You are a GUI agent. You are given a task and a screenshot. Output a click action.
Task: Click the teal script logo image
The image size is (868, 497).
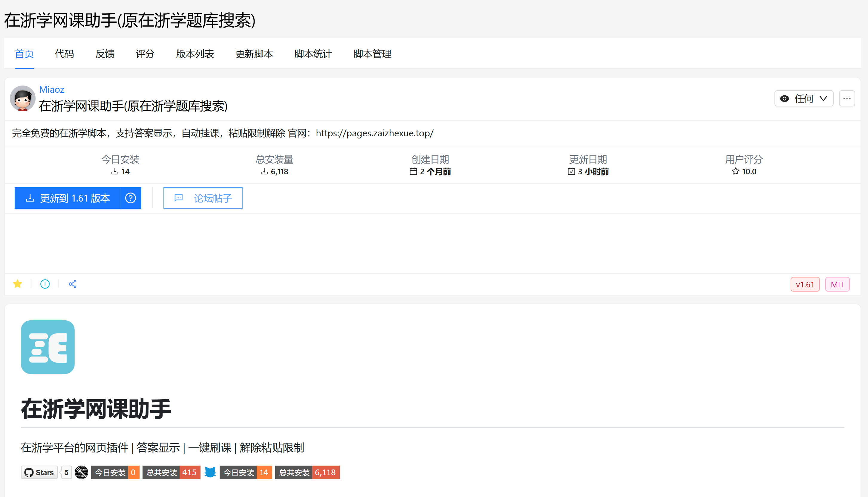pyautogui.click(x=48, y=347)
